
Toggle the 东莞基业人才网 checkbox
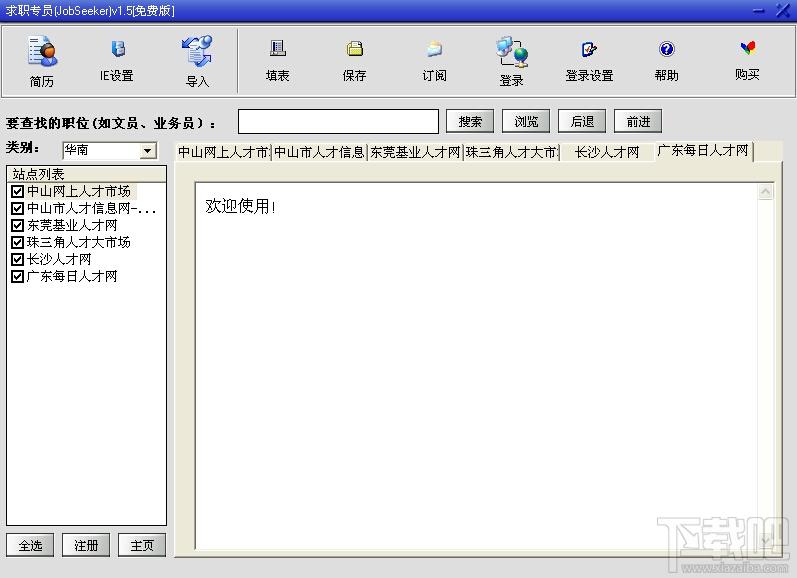pyautogui.click(x=17, y=225)
